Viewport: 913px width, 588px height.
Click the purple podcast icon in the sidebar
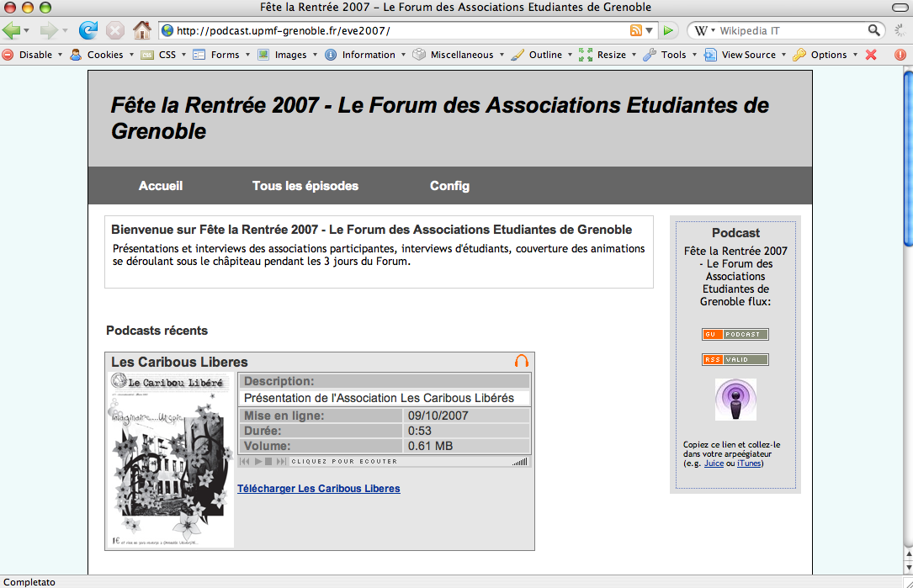tap(735, 399)
